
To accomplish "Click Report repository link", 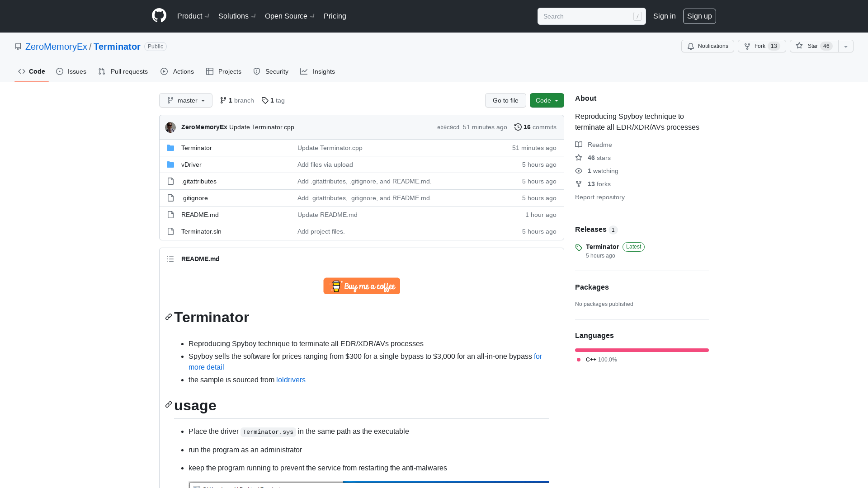I will tap(600, 197).
